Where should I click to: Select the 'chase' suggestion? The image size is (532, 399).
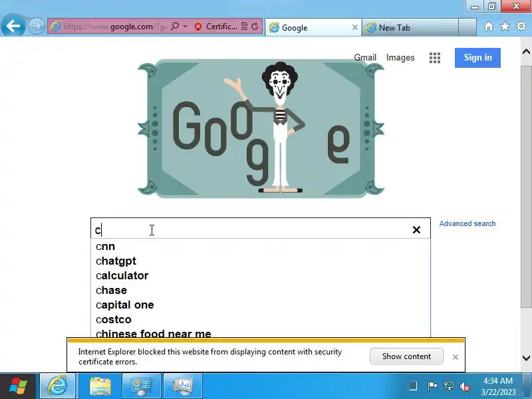tap(261, 290)
